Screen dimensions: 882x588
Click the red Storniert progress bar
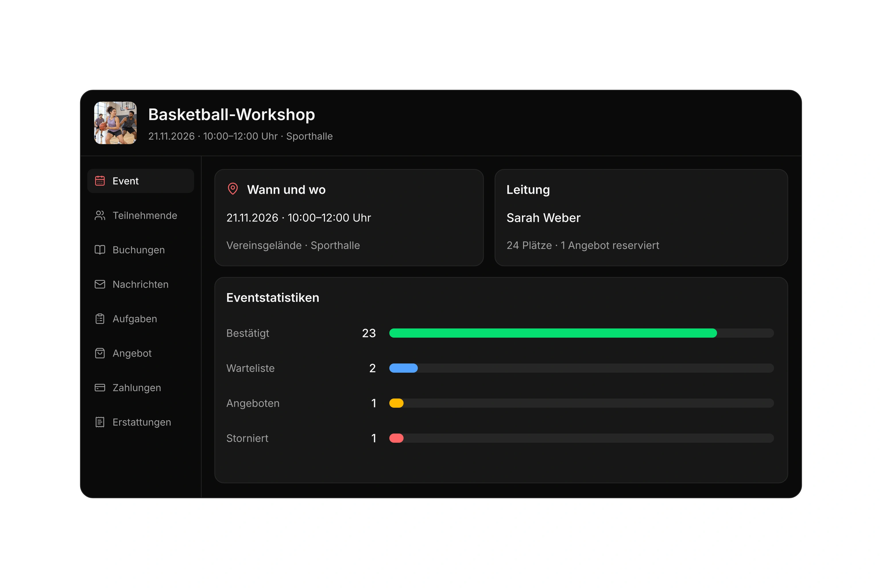[x=396, y=438]
